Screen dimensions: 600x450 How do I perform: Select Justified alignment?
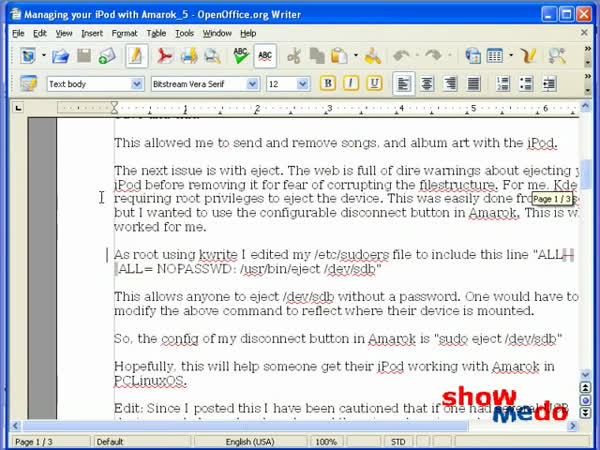click(x=473, y=83)
